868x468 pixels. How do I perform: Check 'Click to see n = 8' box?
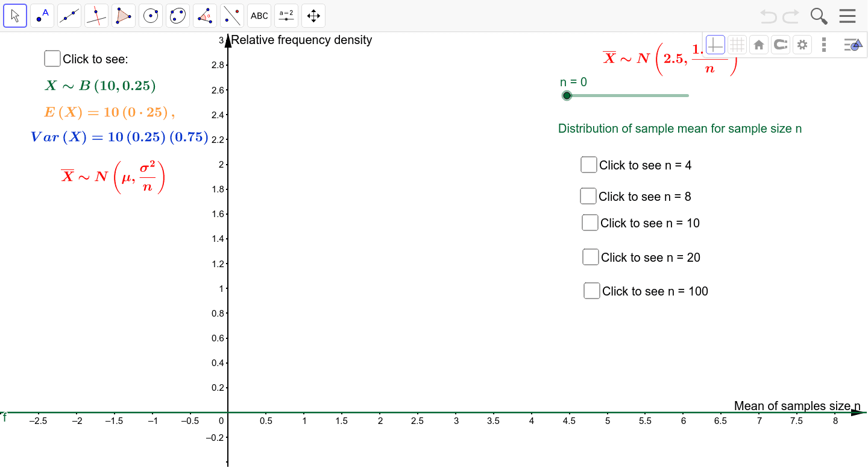(x=588, y=196)
